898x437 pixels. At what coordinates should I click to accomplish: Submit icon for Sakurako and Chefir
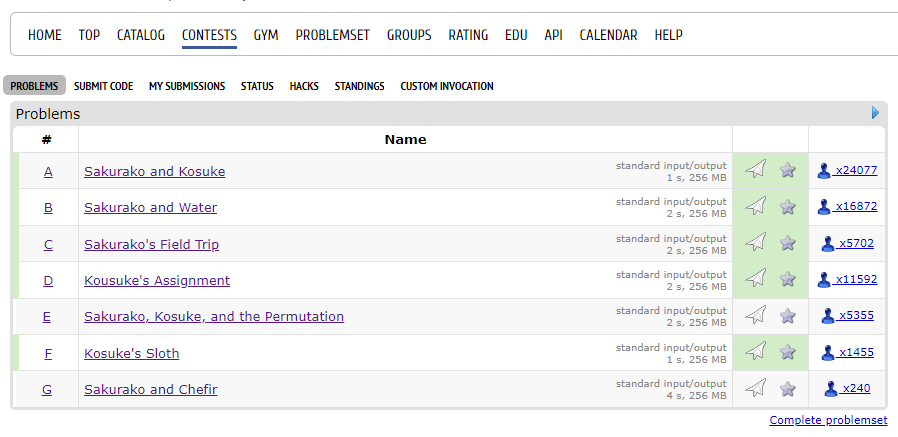(x=756, y=388)
